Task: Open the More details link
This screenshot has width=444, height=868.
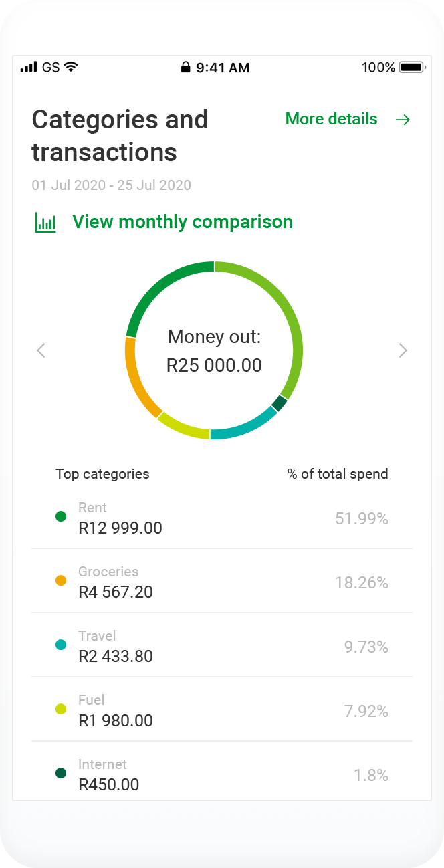Action: pyautogui.click(x=332, y=119)
